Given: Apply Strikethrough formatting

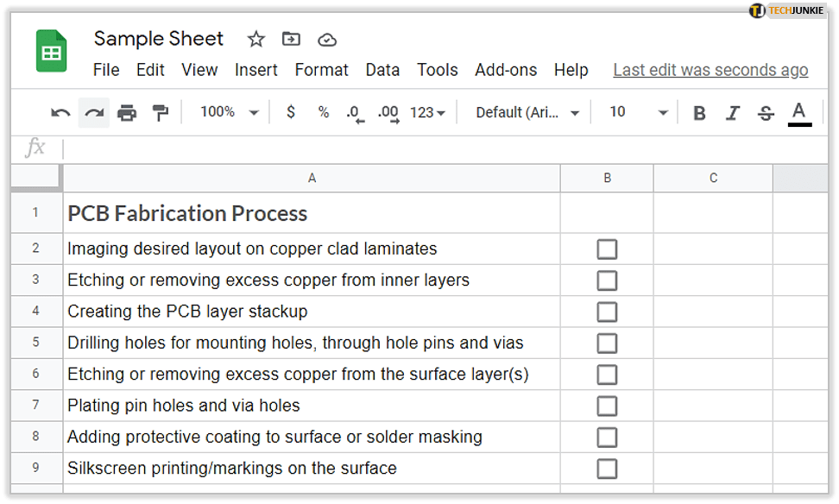Looking at the screenshot, I should pos(766,113).
